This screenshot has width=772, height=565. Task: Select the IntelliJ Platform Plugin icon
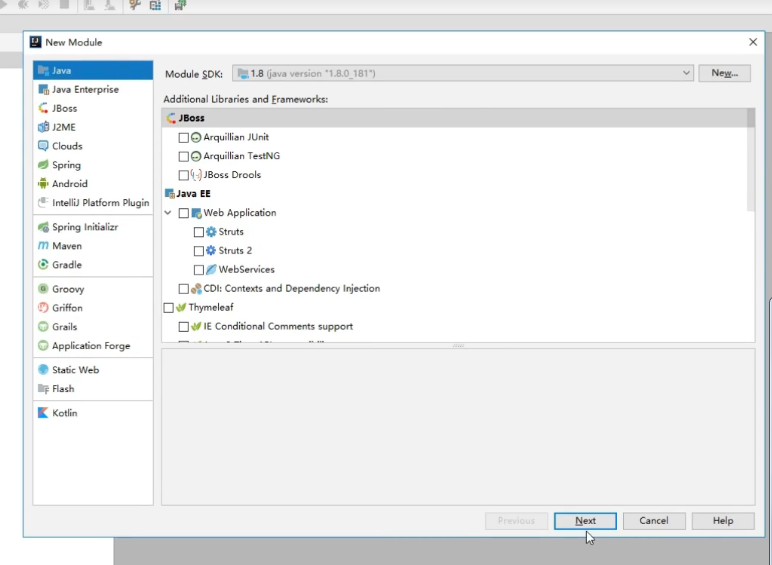(x=43, y=202)
